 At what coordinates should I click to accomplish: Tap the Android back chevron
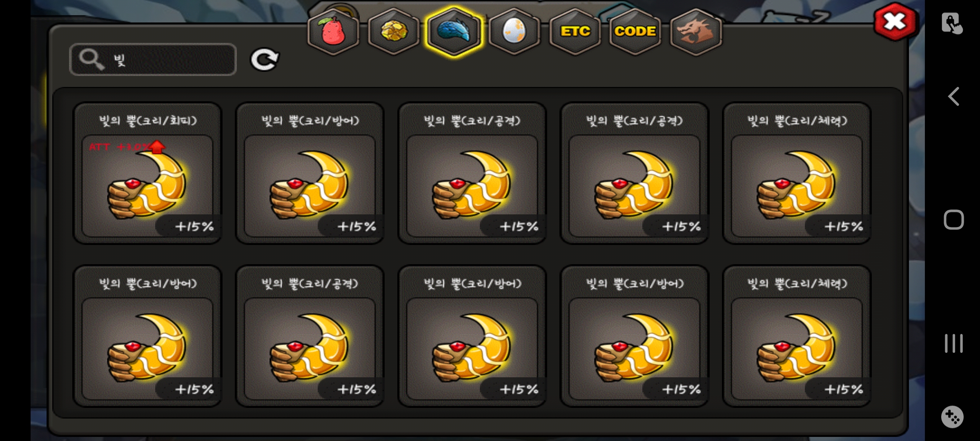[953, 97]
